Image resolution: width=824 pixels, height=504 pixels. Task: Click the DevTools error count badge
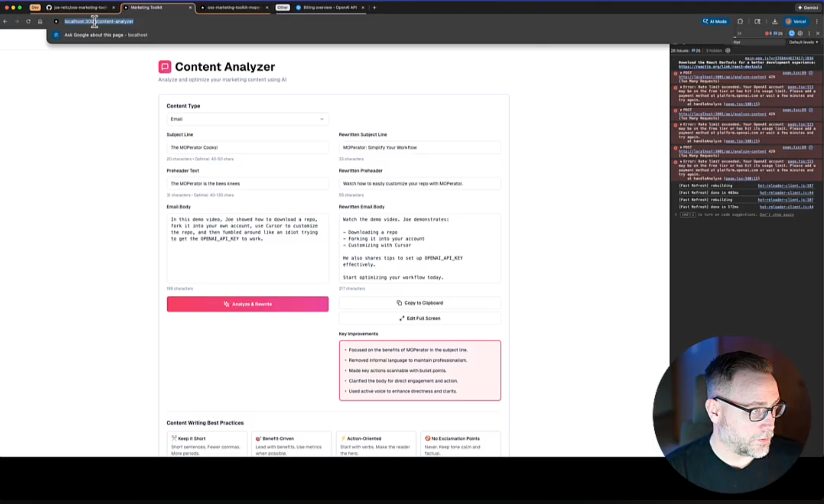(x=768, y=33)
